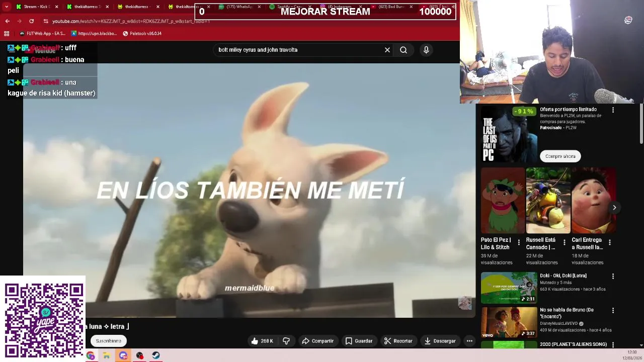Close the Stream - Kick tab
This screenshot has width=644, height=362.
56,7
